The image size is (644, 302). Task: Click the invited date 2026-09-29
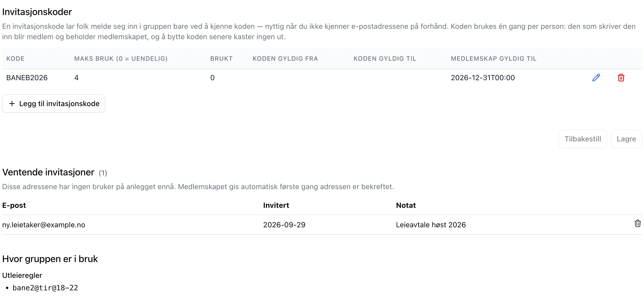(284, 225)
